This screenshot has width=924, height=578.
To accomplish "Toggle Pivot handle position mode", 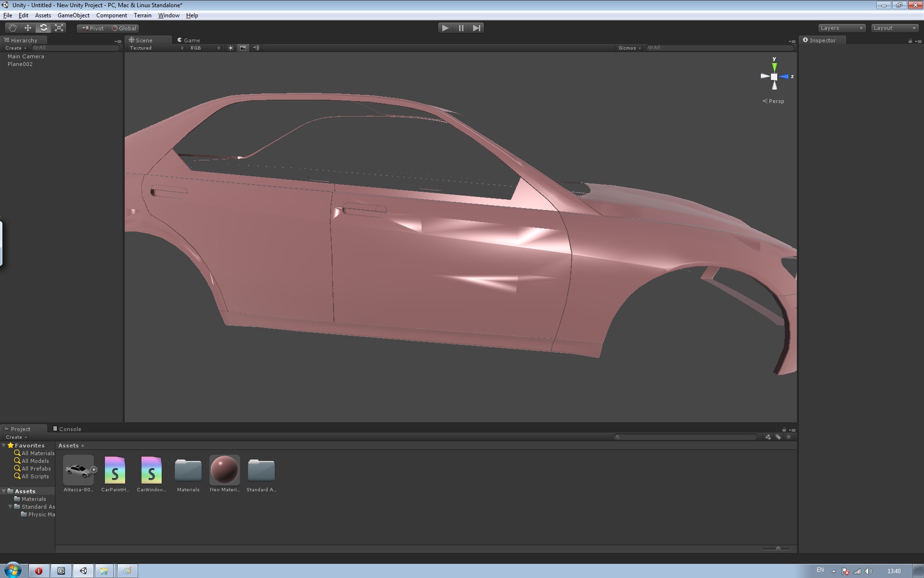I will 93,28.
